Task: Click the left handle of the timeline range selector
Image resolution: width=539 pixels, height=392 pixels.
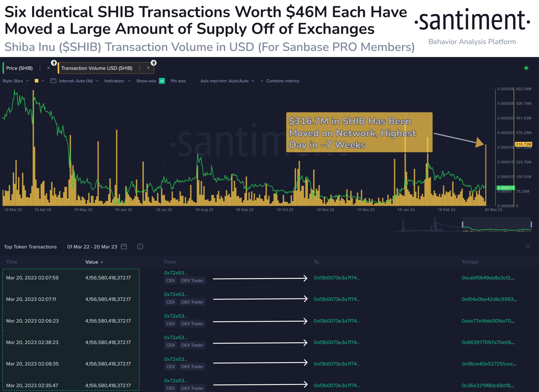Action: pos(463,224)
